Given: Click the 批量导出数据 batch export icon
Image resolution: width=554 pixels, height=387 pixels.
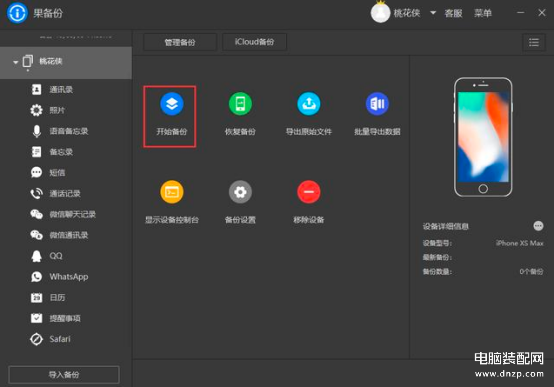Looking at the screenshot, I should 377,104.
